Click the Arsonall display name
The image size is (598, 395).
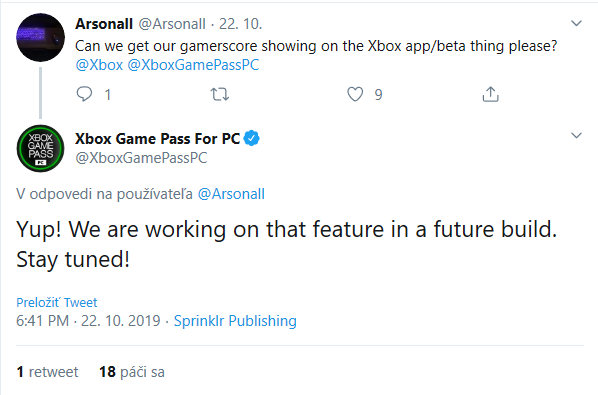pyautogui.click(x=104, y=24)
